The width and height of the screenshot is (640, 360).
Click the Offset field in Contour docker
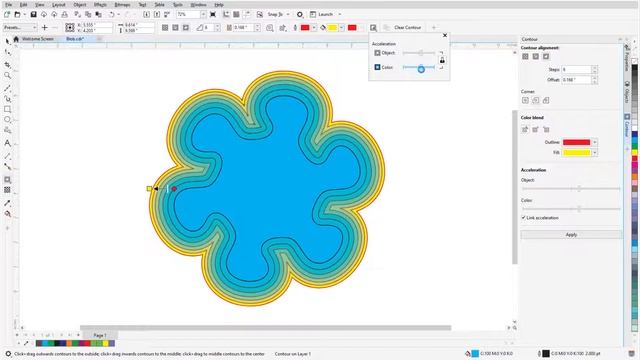576,80
